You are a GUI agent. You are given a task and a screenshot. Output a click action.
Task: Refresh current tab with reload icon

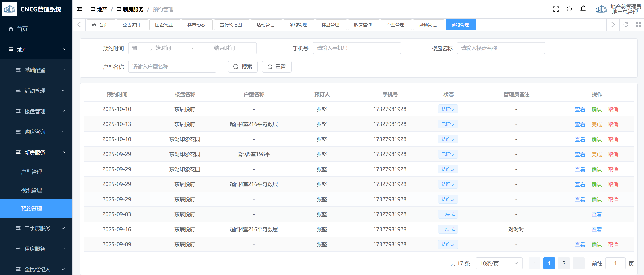click(626, 25)
